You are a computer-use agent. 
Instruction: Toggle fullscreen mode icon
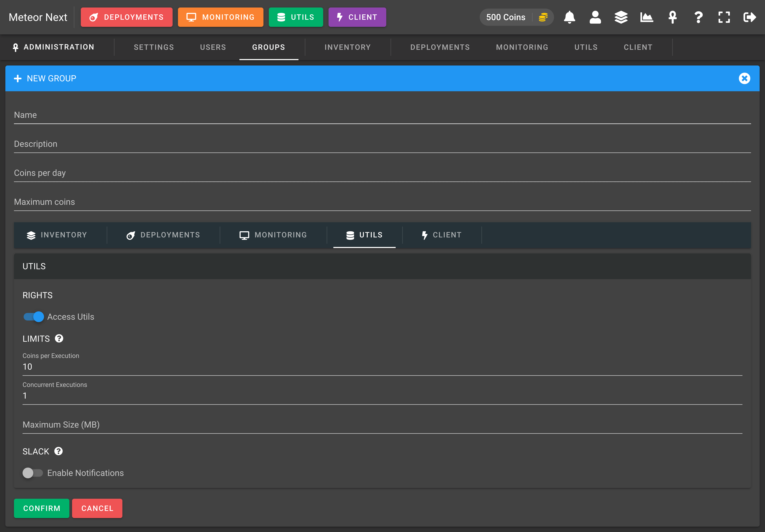(724, 17)
